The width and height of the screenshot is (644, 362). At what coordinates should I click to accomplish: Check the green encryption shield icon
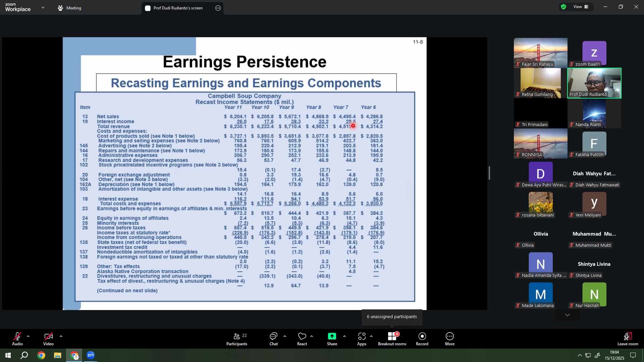(x=563, y=7)
